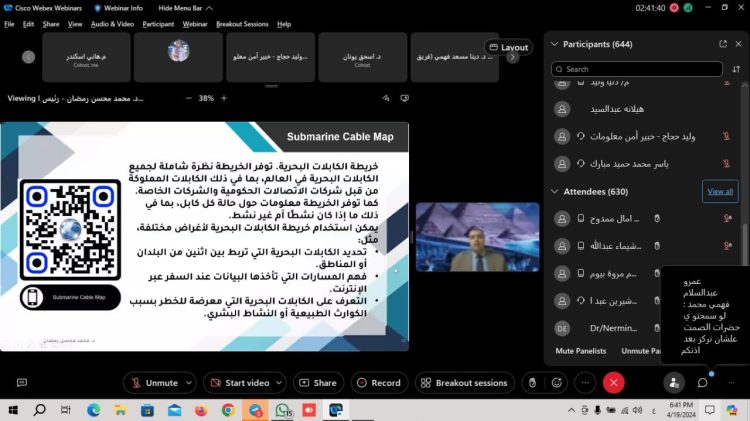Image resolution: width=750 pixels, height=421 pixels.
Task: Open Microsoft Edge from taskbar
Action: 94,410
